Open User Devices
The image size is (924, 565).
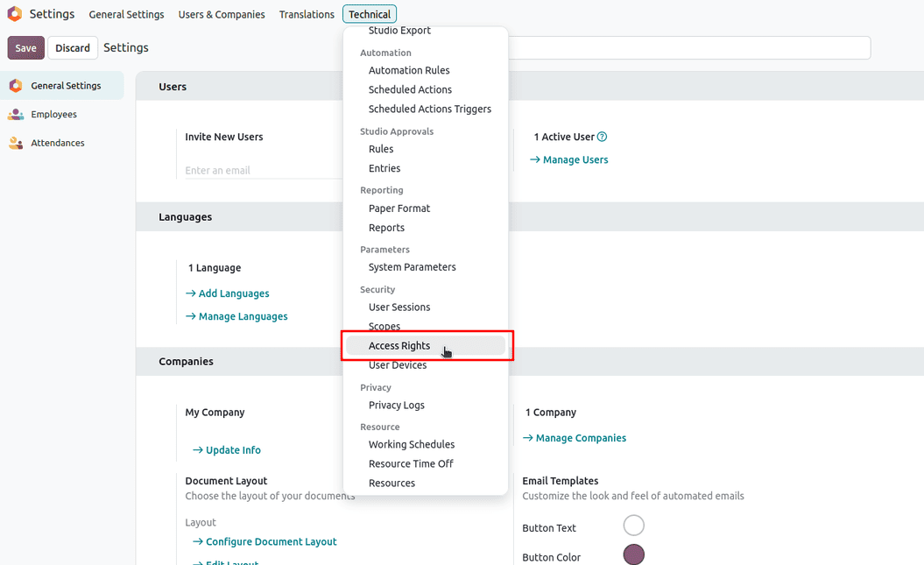click(x=397, y=365)
